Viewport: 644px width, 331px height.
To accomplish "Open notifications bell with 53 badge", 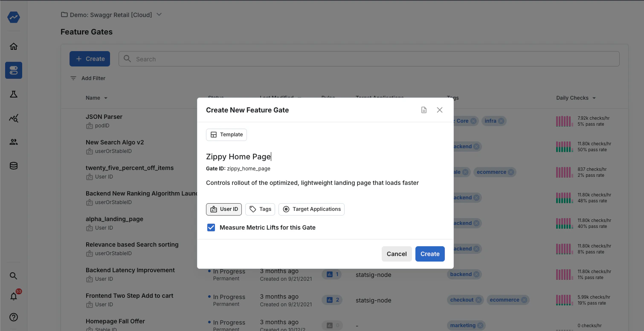I will (x=13, y=296).
